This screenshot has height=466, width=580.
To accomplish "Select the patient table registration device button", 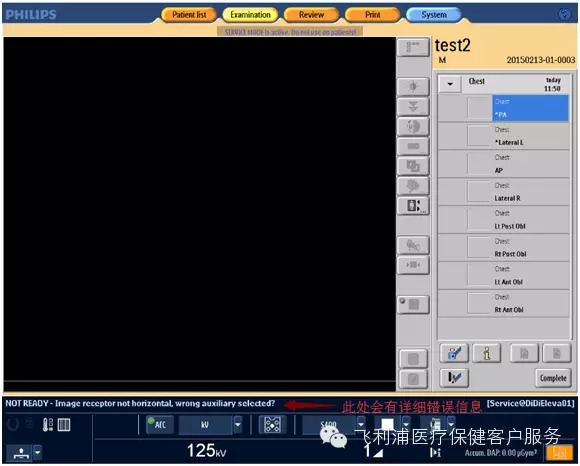I will point(21,452).
